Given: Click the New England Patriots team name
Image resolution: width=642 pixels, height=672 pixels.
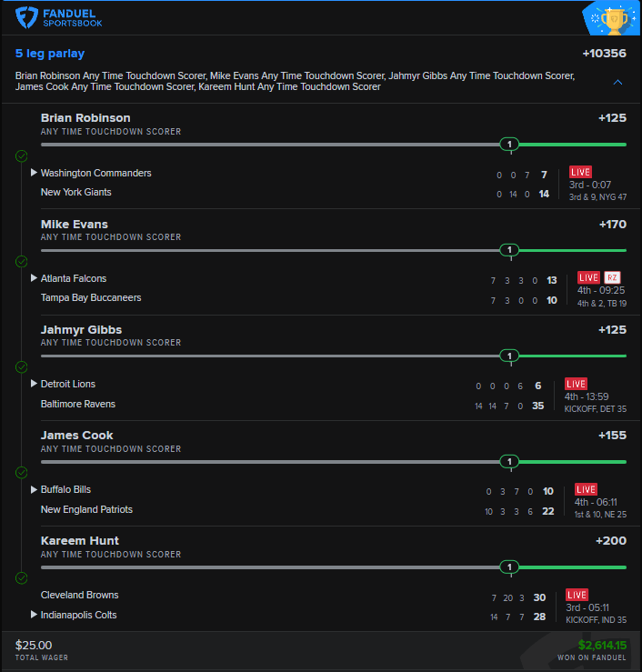Looking at the screenshot, I should 86,509.
